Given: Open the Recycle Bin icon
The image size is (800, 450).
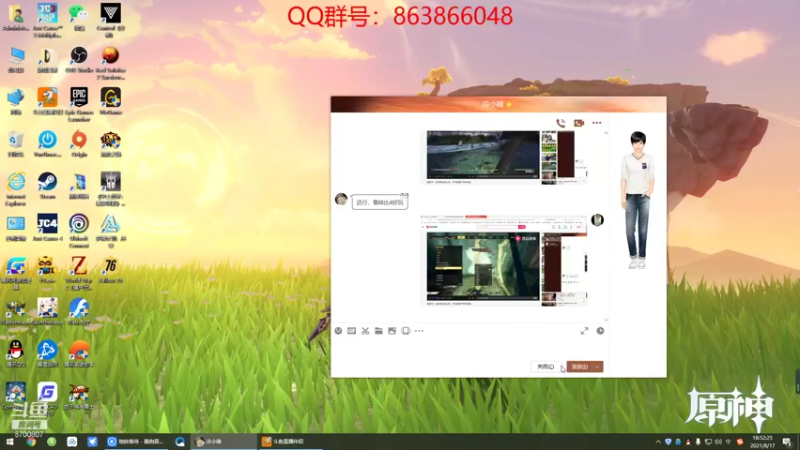Looking at the screenshot, I should coord(16,144).
